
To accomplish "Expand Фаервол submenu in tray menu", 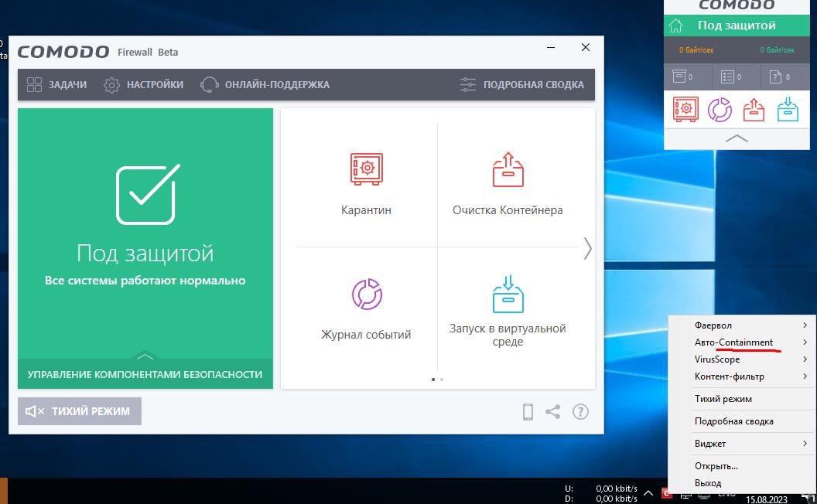I will pyautogui.click(x=741, y=325).
